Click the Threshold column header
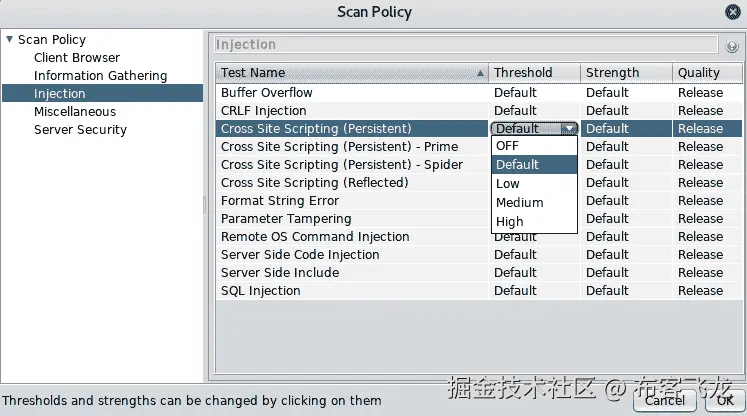 (523, 73)
